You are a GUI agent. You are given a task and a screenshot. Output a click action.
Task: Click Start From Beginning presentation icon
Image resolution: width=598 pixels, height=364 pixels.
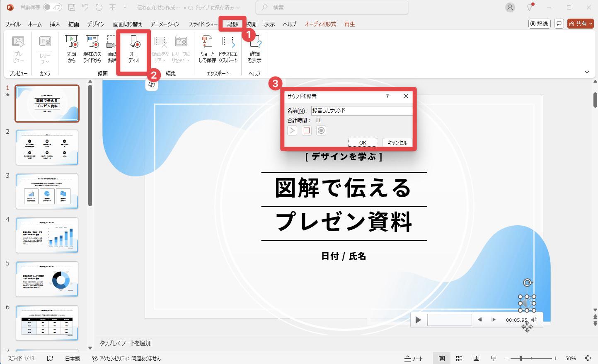112,7
